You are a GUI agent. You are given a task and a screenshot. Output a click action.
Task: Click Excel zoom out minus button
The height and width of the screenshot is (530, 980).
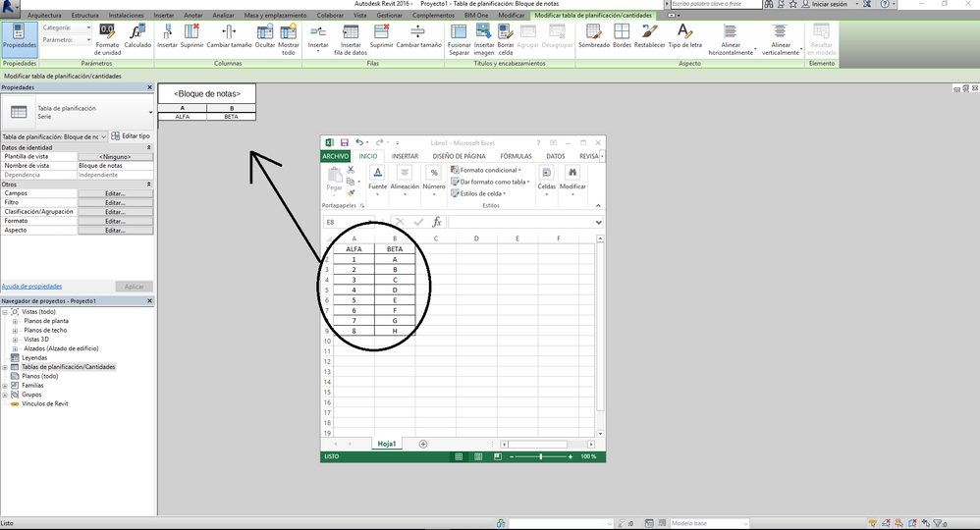[x=512, y=456]
